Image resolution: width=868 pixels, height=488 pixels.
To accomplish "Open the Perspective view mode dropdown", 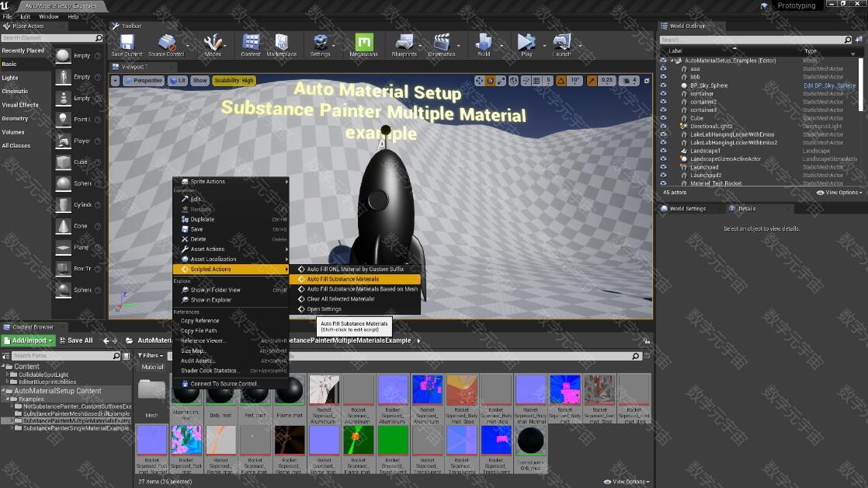I will pos(144,81).
